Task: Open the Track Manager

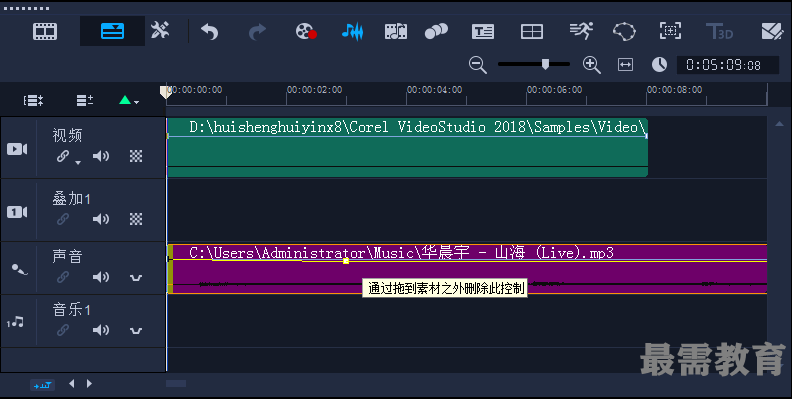Action: (85, 101)
